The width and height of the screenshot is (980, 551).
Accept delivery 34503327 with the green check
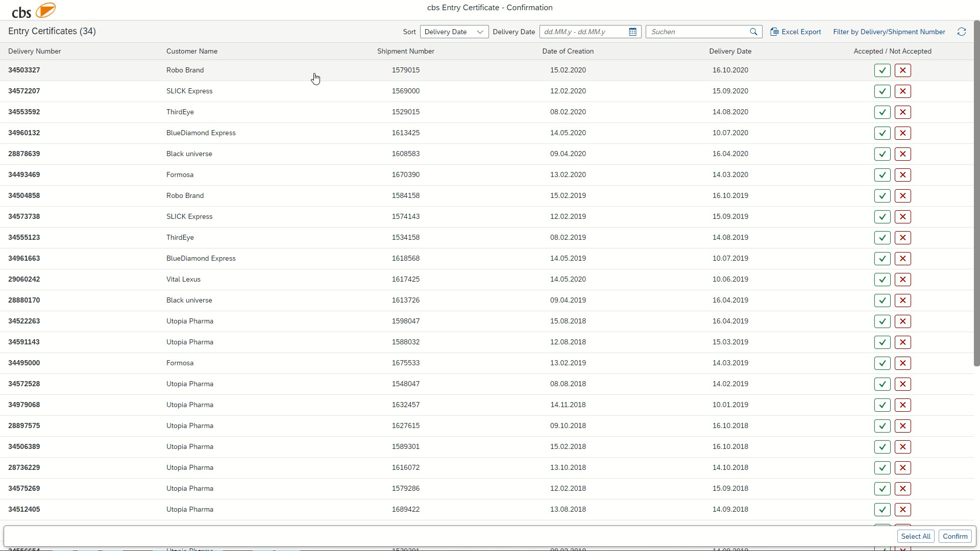click(882, 70)
